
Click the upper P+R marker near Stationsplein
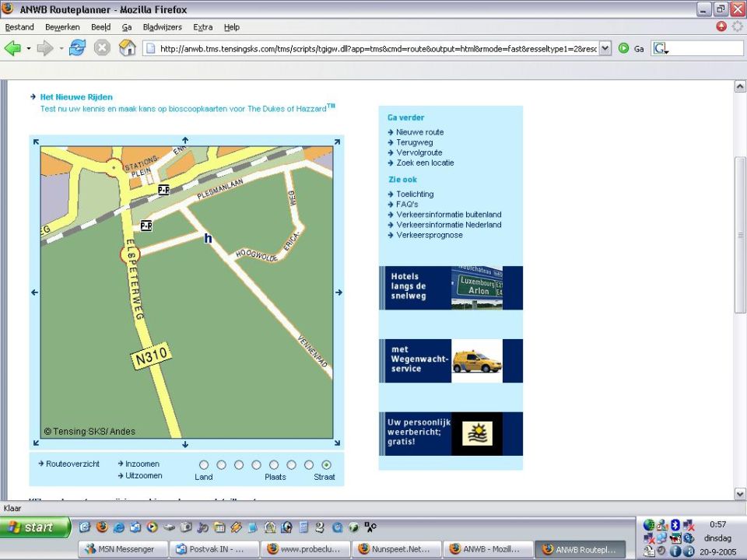point(163,190)
